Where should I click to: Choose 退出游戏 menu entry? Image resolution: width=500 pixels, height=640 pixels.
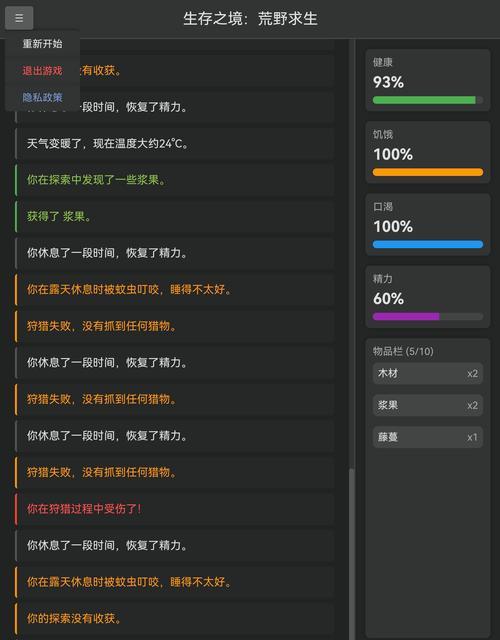pyautogui.click(x=42, y=71)
